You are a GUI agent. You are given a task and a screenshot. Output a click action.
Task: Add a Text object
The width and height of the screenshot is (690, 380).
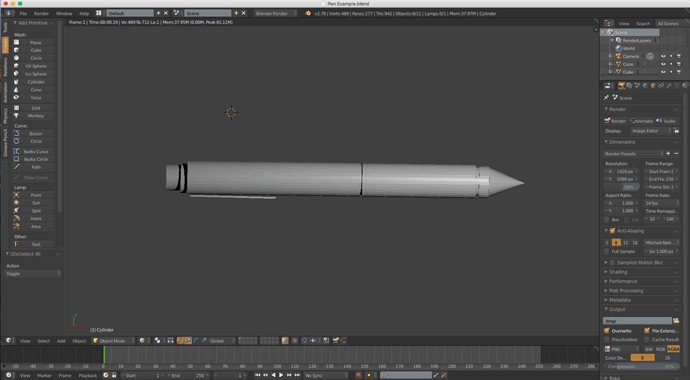coord(33,245)
